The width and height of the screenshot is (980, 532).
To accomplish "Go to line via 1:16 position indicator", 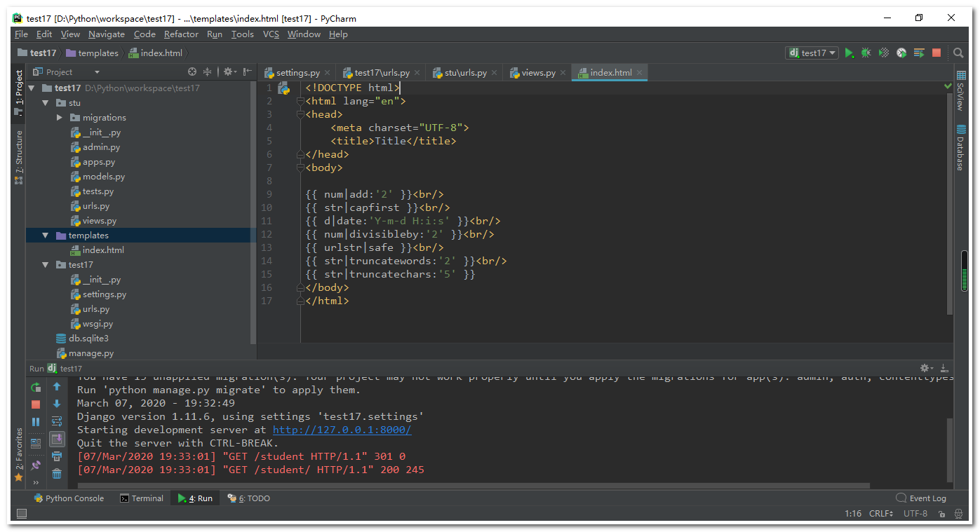I will tap(853, 514).
